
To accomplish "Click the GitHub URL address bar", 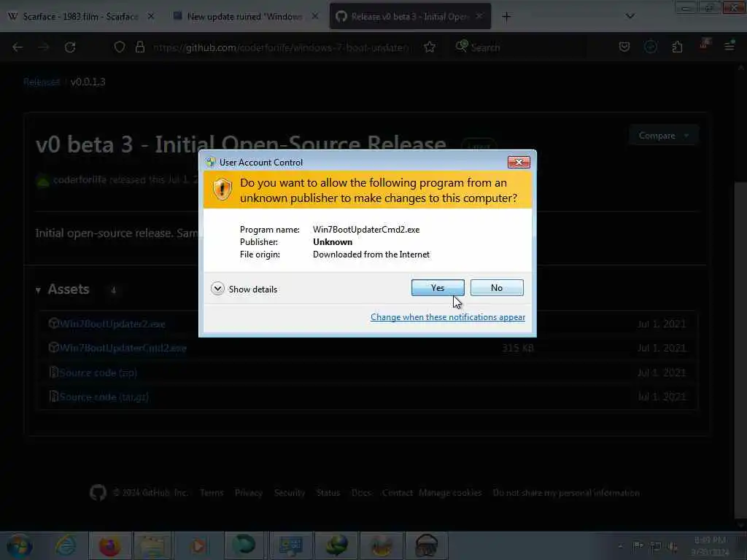I will point(281,47).
